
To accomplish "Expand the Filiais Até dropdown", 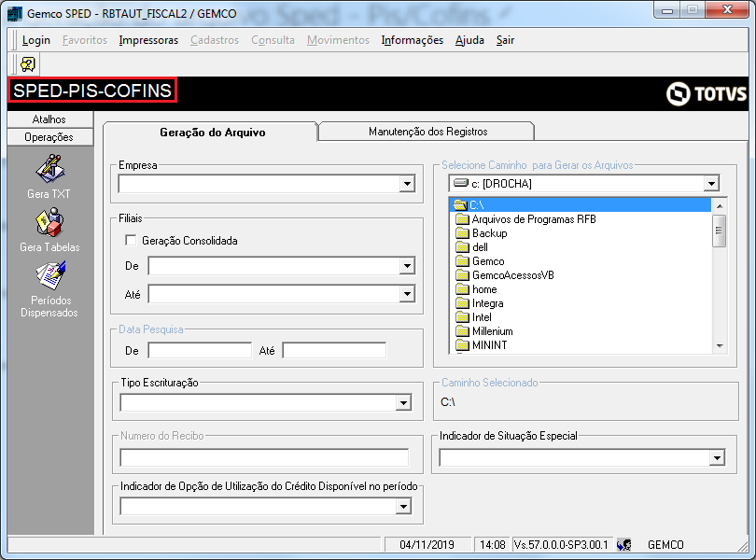I will click(x=408, y=294).
